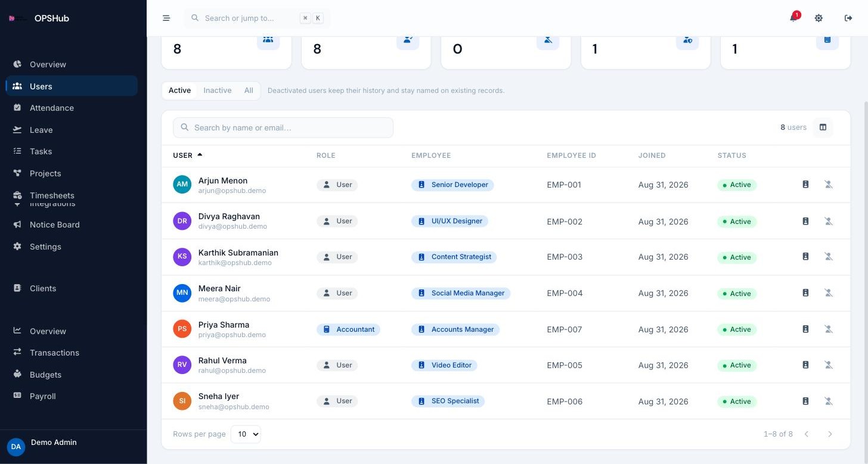Open employee record icon for Rahul Verma
Image resolution: width=868 pixels, height=464 pixels.
pyautogui.click(x=805, y=365)
